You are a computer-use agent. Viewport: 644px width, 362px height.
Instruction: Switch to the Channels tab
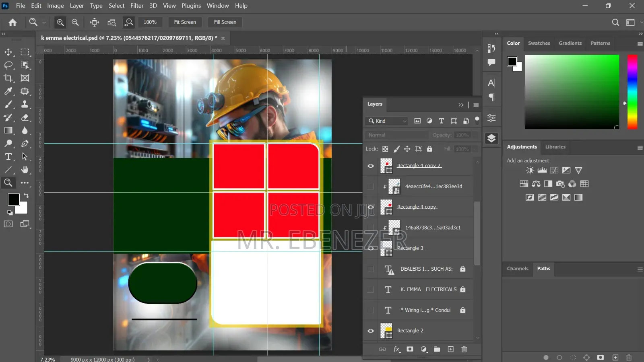(518, 268)
